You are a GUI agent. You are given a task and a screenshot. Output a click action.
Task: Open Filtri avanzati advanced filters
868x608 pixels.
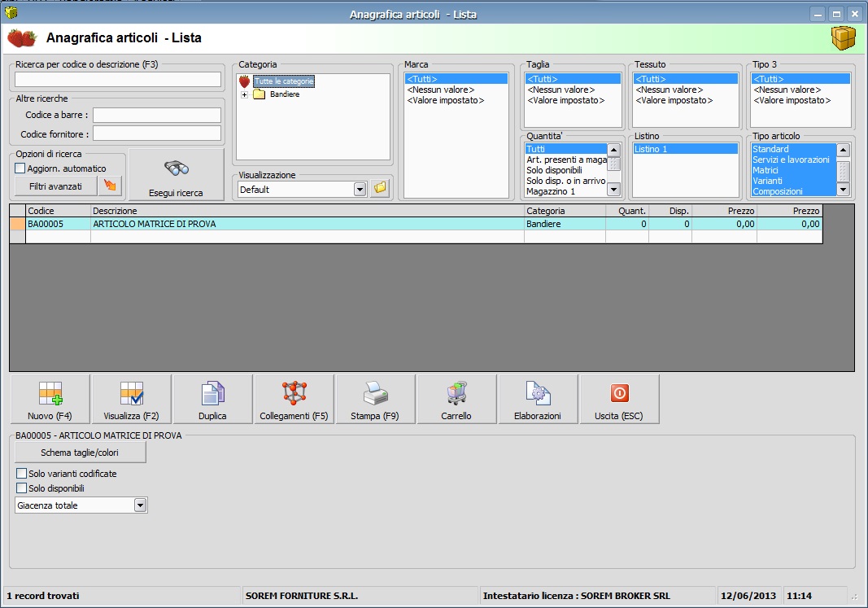pyautogui.click(x=55, y=186)
